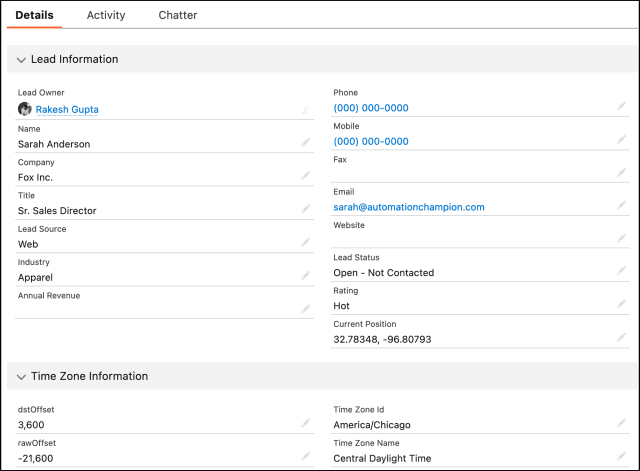Click coordinates 32.78348, -96.80793
This screenshot has height=471, width=640.
coord(382,339)
